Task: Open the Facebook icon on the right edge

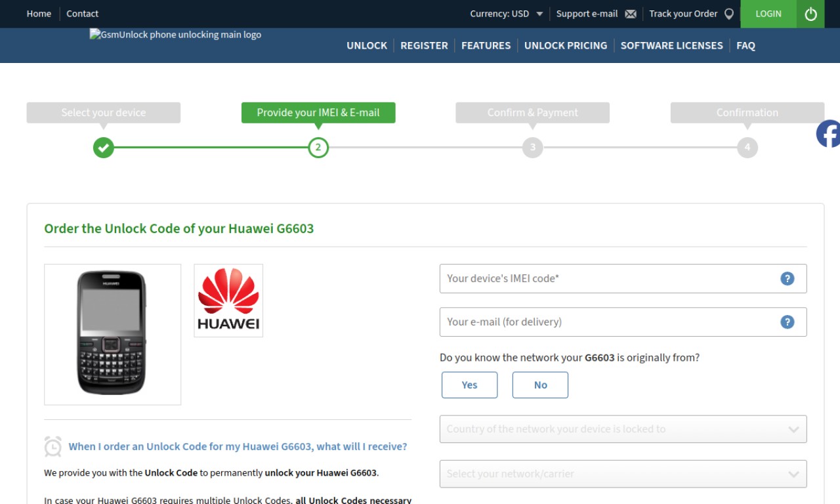Action: coord(828,134)
